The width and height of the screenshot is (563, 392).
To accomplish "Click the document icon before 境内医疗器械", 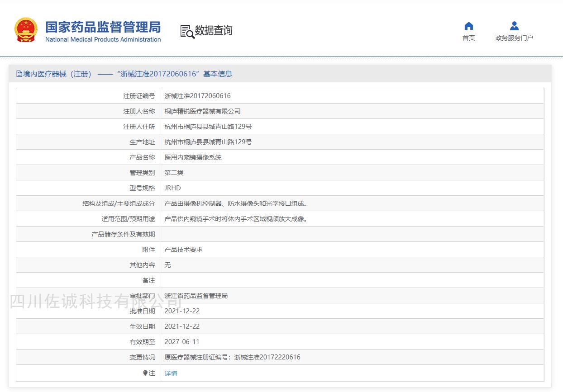I will tap(19, 74).
